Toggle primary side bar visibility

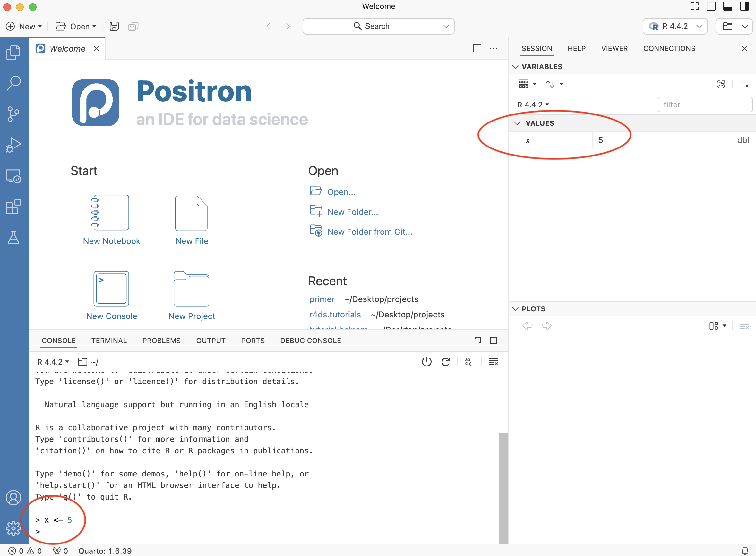(x=711, y=6)
